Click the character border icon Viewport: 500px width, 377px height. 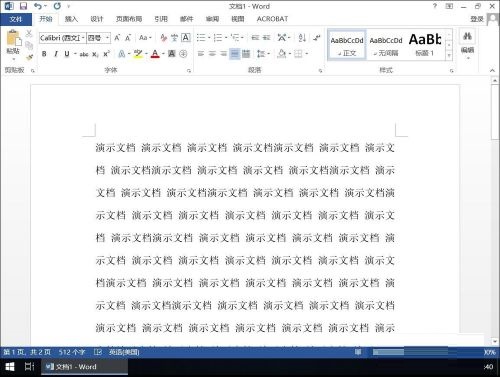(186, 38)
